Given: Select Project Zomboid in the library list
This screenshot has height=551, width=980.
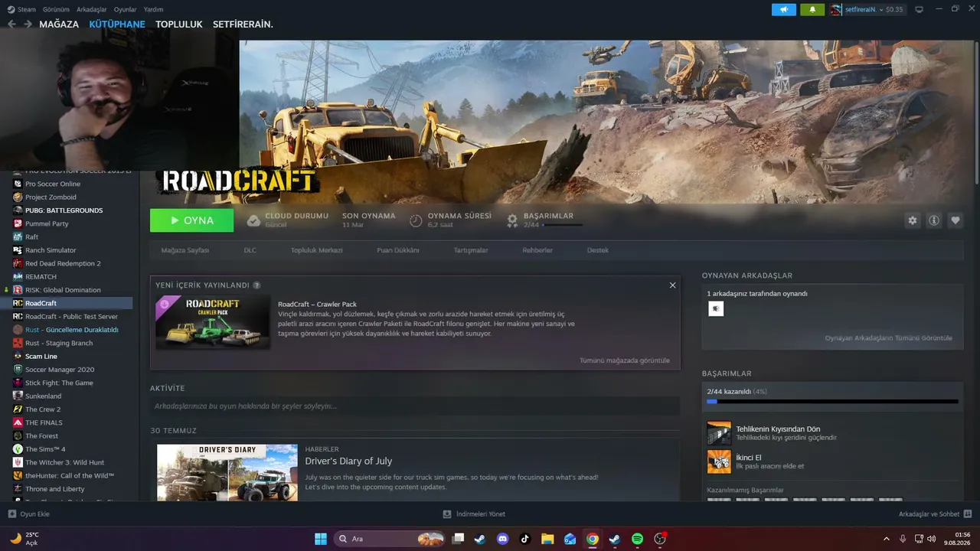Looking at the screenshot, I should tap(51, 197).
